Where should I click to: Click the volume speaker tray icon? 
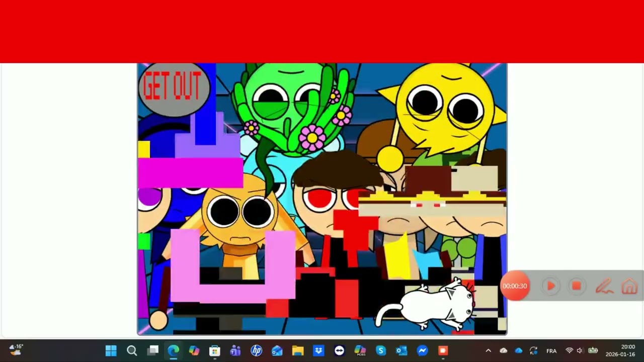pyautogui.click(x=580, y=350)
